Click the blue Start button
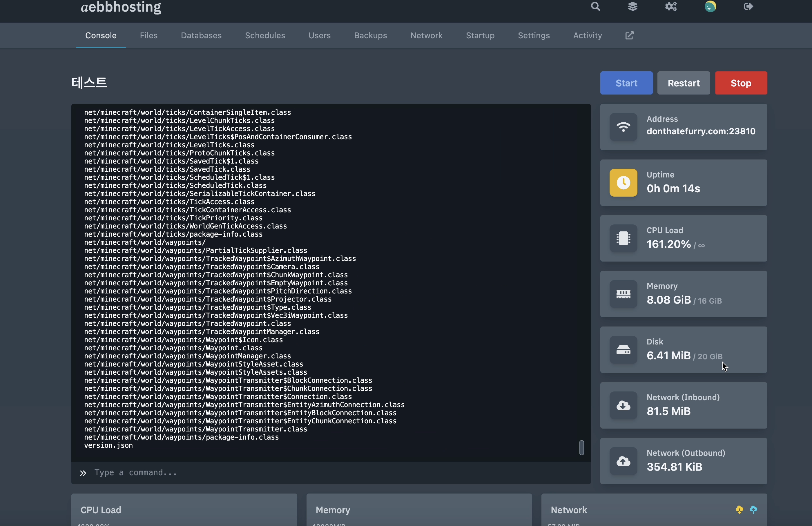 coord(626,83)
